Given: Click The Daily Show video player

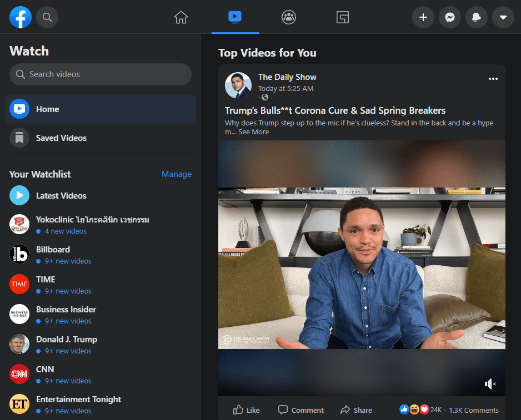Looking at the screenshot, I should pos(362,269).
